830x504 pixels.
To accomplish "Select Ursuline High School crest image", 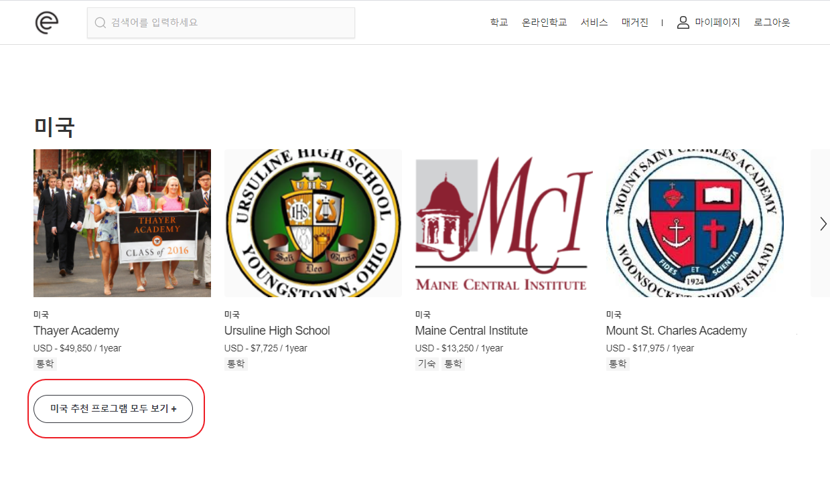I will click(313, 223).
